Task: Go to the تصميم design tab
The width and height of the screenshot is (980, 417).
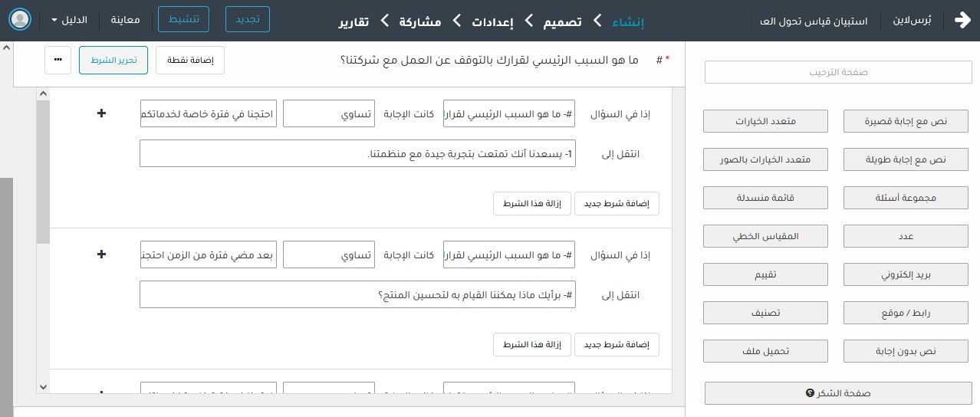Action: tap(562, 21)
